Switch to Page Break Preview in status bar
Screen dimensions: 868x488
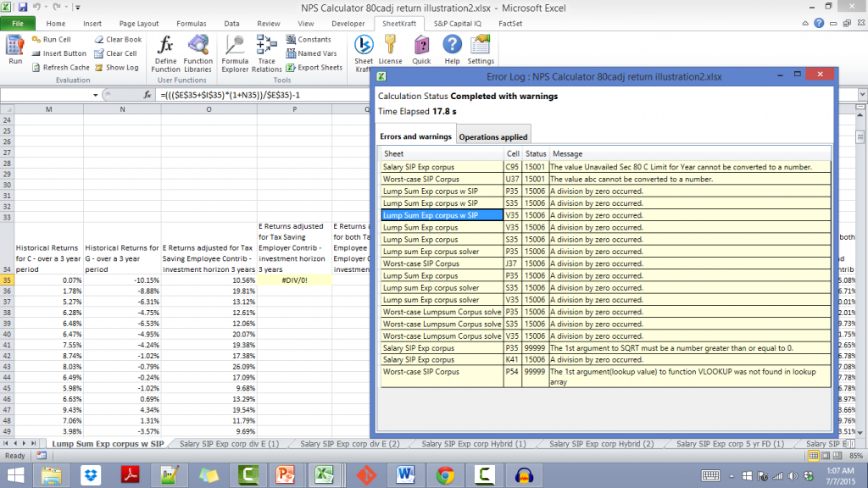(x=837, y=455)
